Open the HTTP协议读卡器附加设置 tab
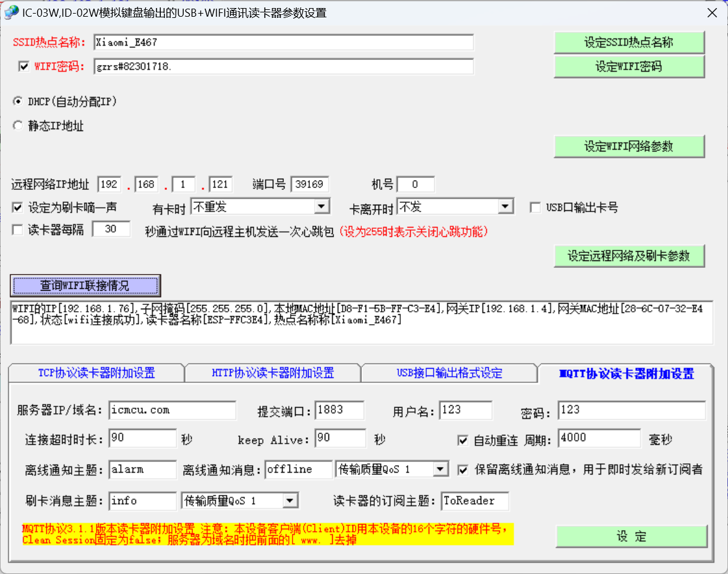The width and height of the screenshot is (728, 574). click(273, 373)
